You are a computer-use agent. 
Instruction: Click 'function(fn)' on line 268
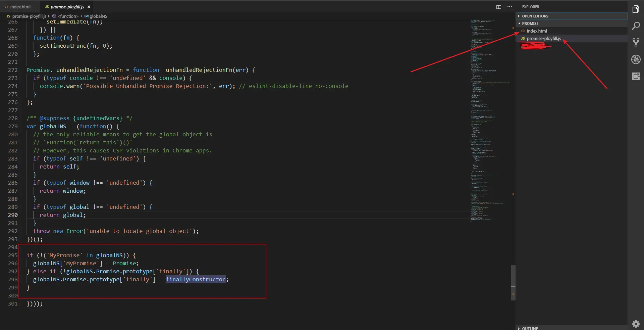point(53,38)
